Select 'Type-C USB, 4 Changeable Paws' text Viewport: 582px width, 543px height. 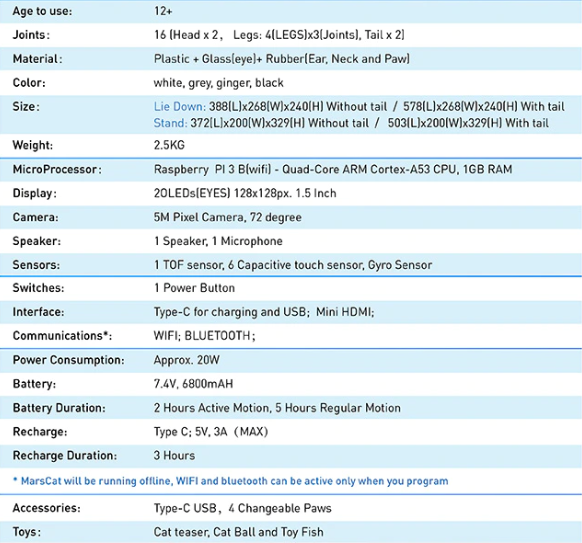(242, 508)
